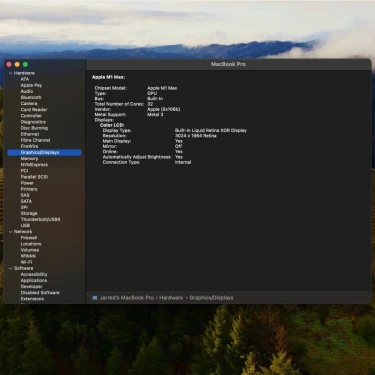Select Storage under Hardware
The image size is (375, 375).
(x=29, y=213)
